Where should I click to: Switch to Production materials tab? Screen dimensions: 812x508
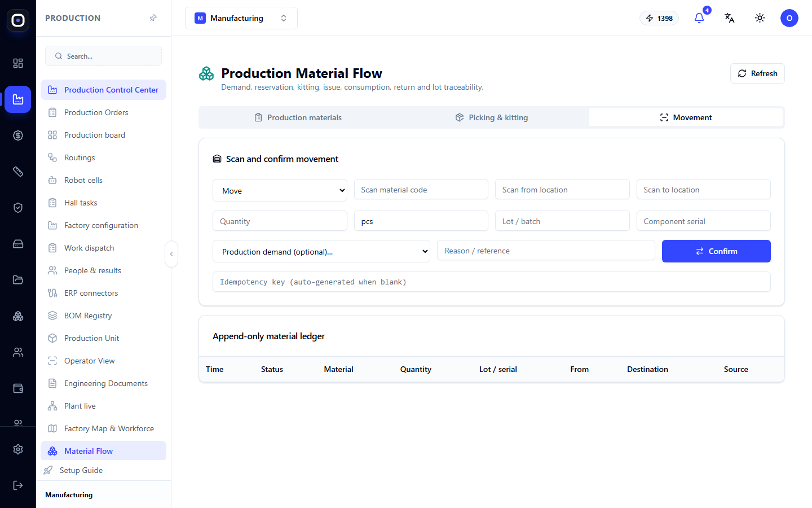pyautogui.click(x=298, y=117)
